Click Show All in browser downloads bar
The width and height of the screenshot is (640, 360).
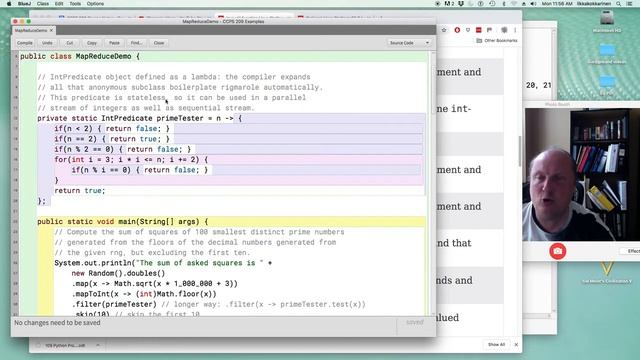[x=496, y=344]
